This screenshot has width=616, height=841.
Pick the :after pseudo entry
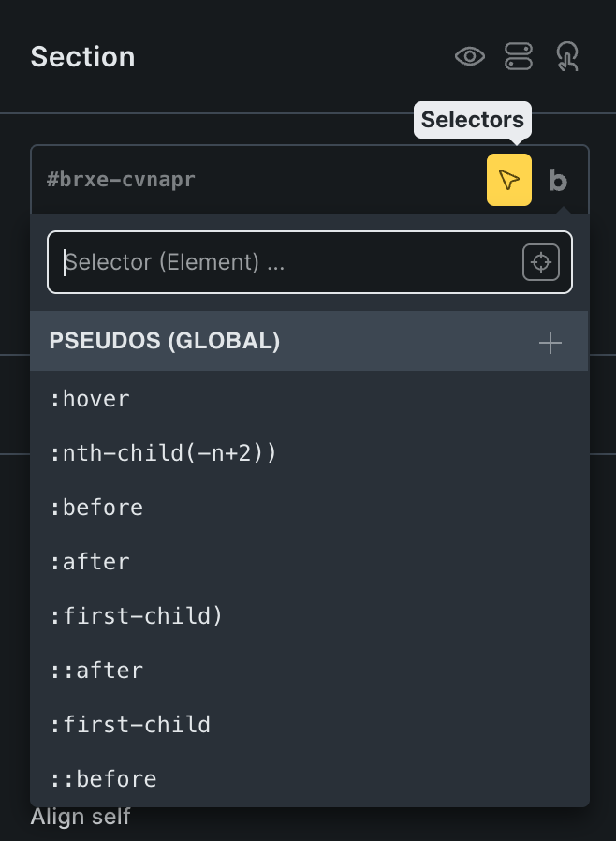pyautogui.click(x=90, y=562)
